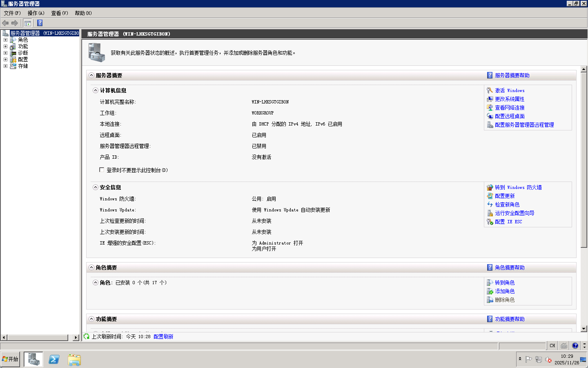Screen dimensions: 588x368
Task: Open the 帮助(H) menu
Action: [x=83, y=13]
